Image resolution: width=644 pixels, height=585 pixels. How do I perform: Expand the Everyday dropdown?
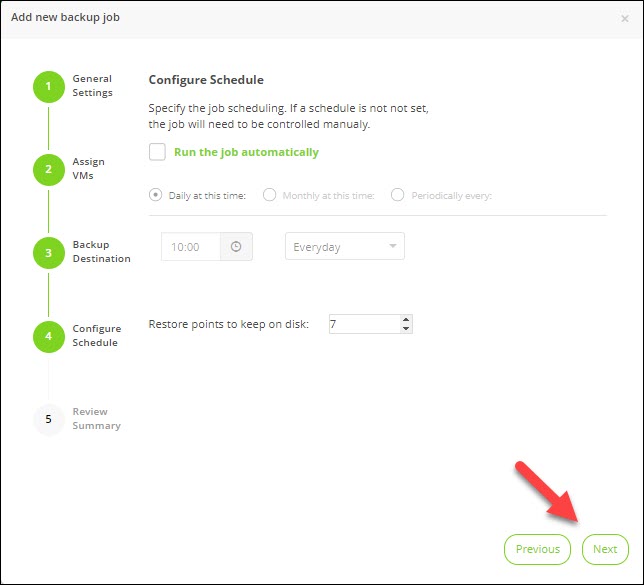345,247
